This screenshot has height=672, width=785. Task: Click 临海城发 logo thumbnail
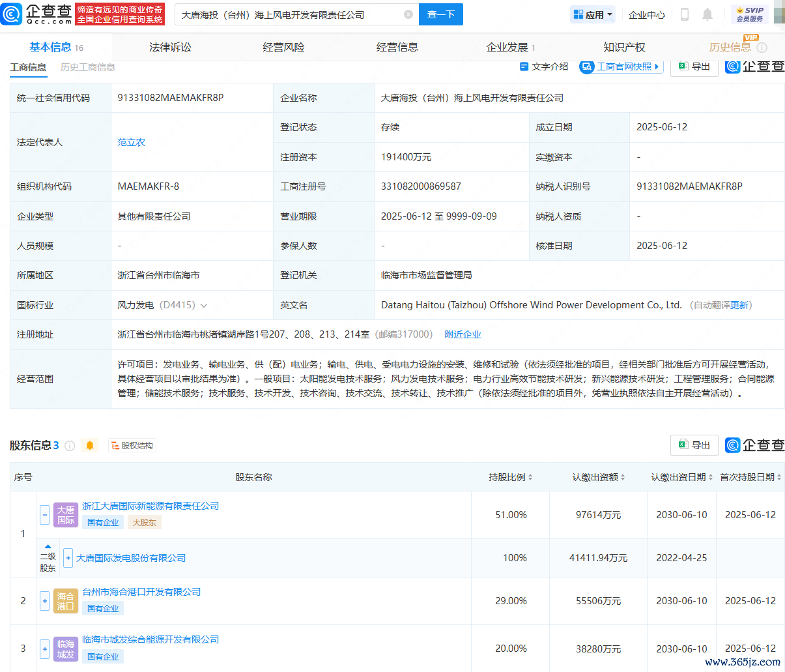[66, 649]
